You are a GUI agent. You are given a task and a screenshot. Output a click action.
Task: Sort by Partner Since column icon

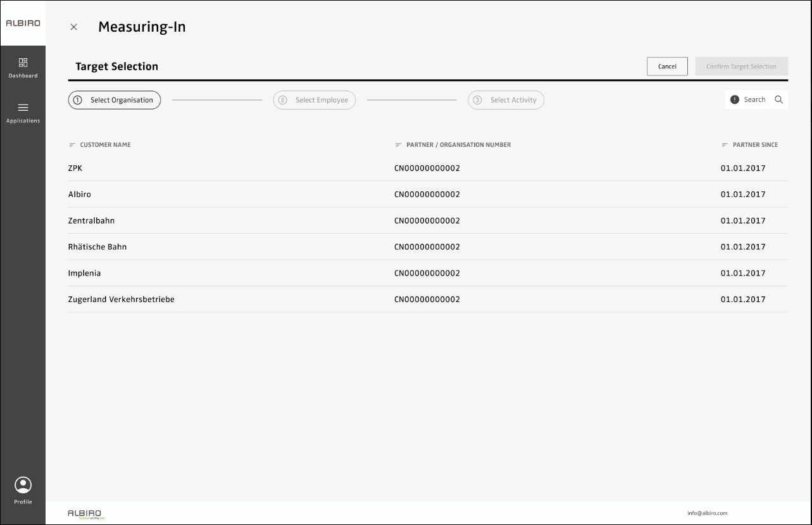tap(725, 145)
